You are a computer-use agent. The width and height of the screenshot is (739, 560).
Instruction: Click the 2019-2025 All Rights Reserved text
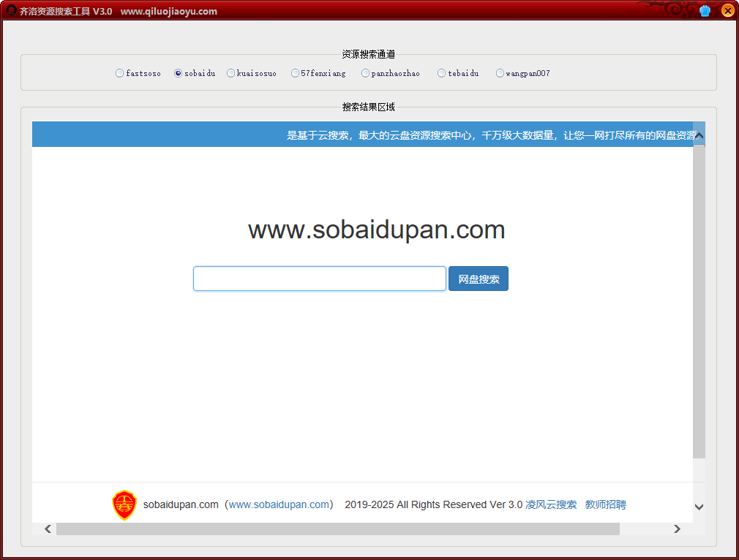(x=434, y=504)
